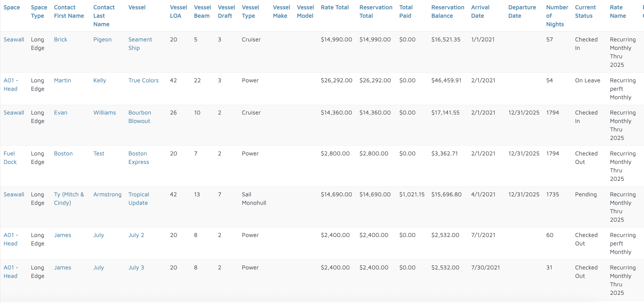Open Tropical Update vessel
Viewport: 644px width, 303px height.
pos(138,199)
